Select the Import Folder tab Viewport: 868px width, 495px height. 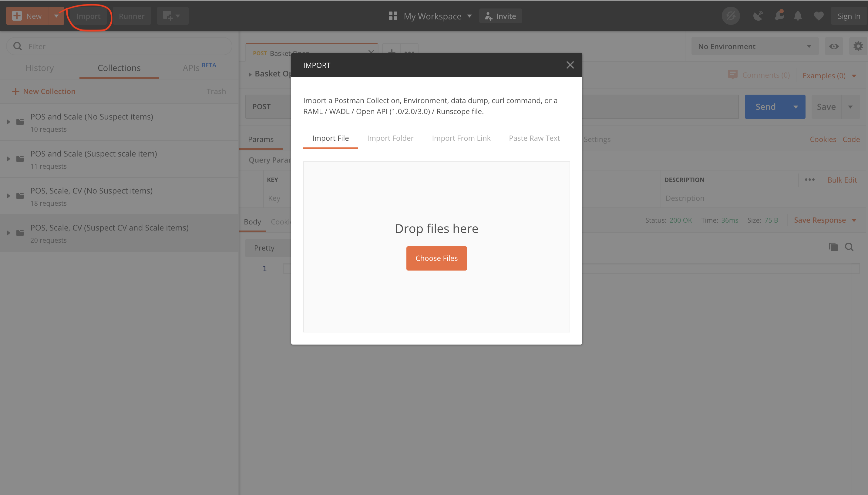pyautogui.click(x=391, y=138)
